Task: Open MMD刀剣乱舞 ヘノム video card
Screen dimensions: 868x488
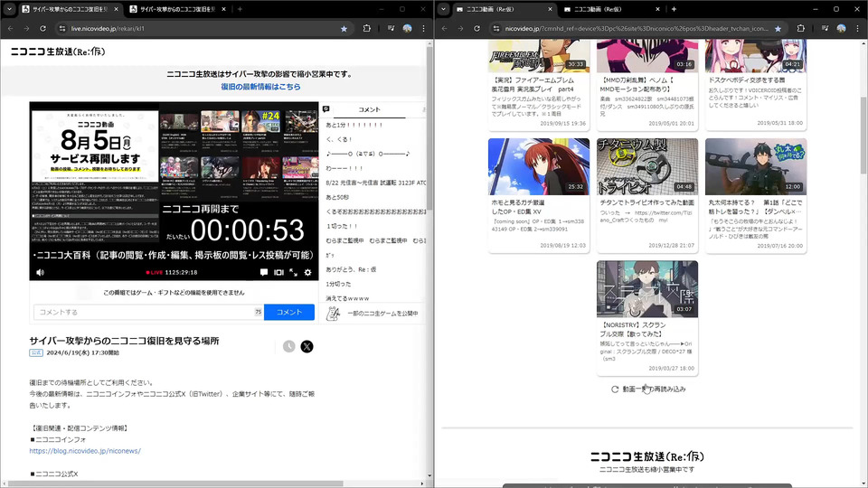Action: [x=647, y=84]
